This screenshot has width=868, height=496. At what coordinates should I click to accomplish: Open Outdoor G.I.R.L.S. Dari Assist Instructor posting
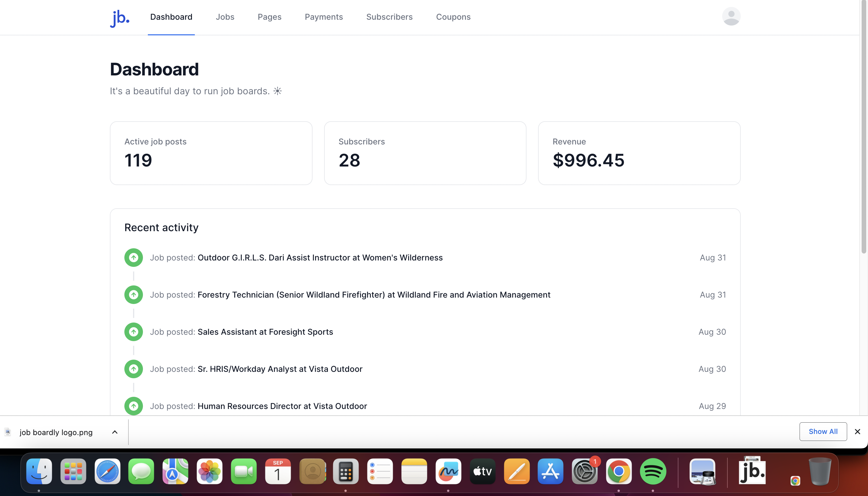point(320,258)
